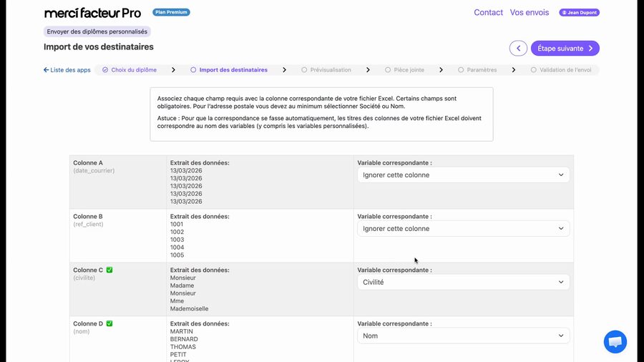
Task: Open the Vos envois link
Action: coord(530,13)
